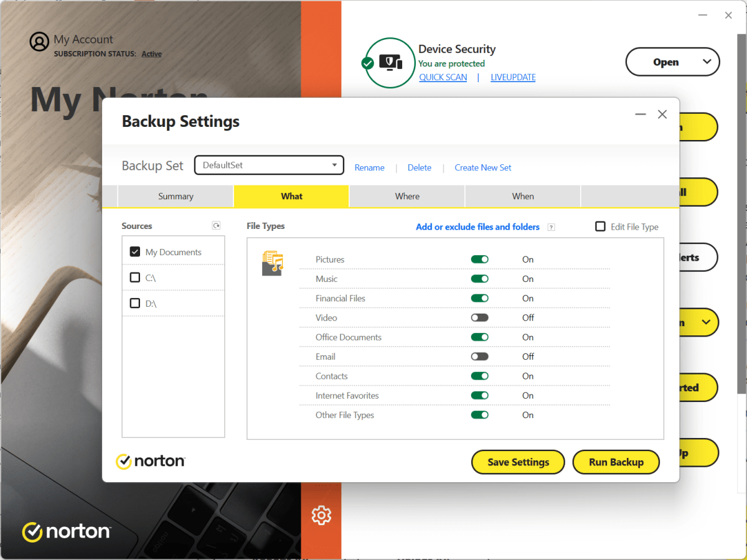Click Create New Set link
This screenshot has height=560, width=747.
[483, 167]
